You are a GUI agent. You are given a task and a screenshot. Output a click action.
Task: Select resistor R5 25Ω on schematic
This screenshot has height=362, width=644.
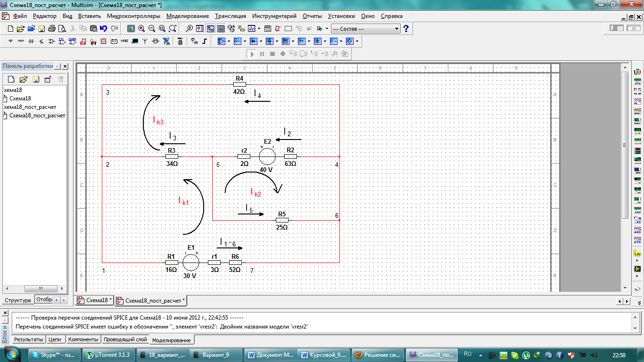282,220
